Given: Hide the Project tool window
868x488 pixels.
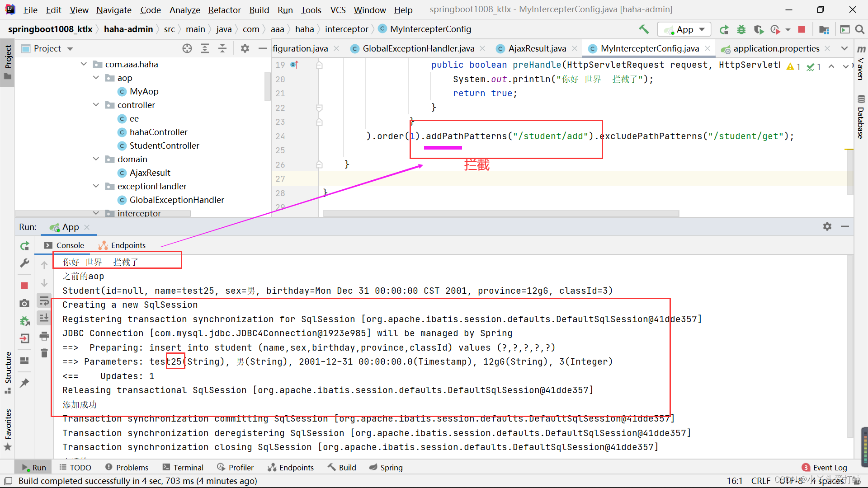Looking at the screenshot, I should 262,48.
